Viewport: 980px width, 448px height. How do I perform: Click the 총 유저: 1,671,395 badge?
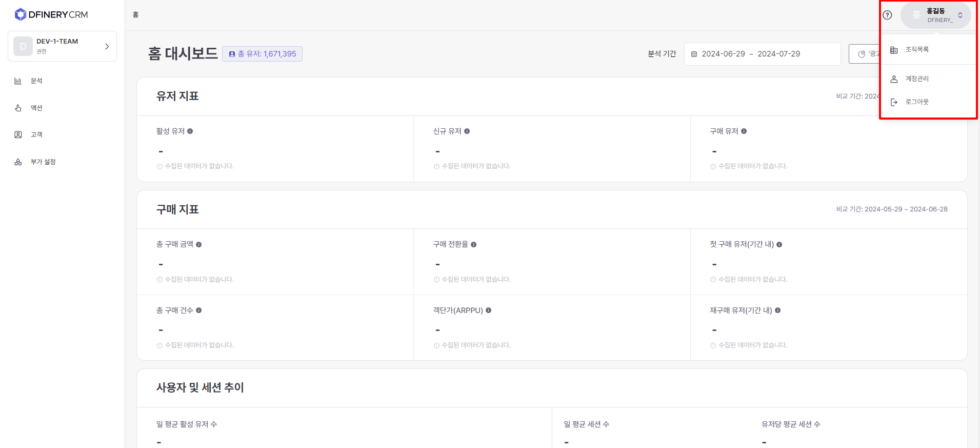coord(262,54)
